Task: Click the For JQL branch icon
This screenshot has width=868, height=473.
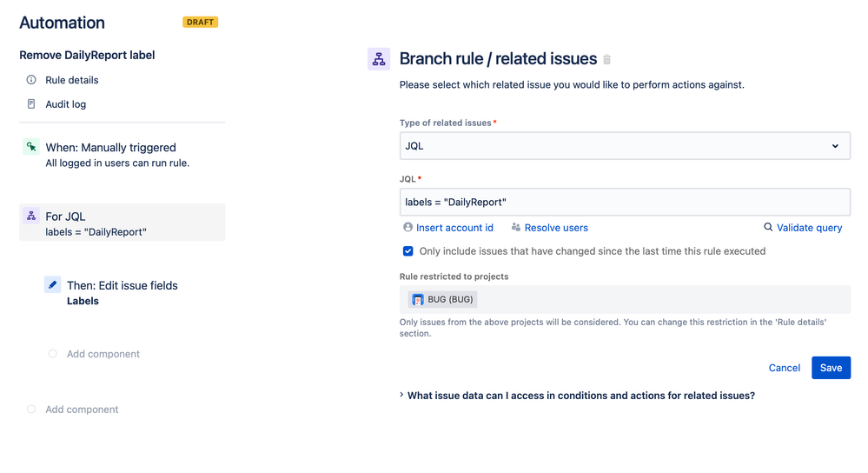Action: click(31, 217)
